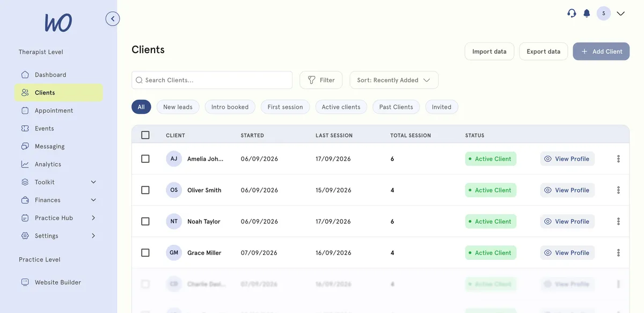This screenshot has width=644, height=313.
Task: Click the Dashboard home icon
Action: [25, 75]
